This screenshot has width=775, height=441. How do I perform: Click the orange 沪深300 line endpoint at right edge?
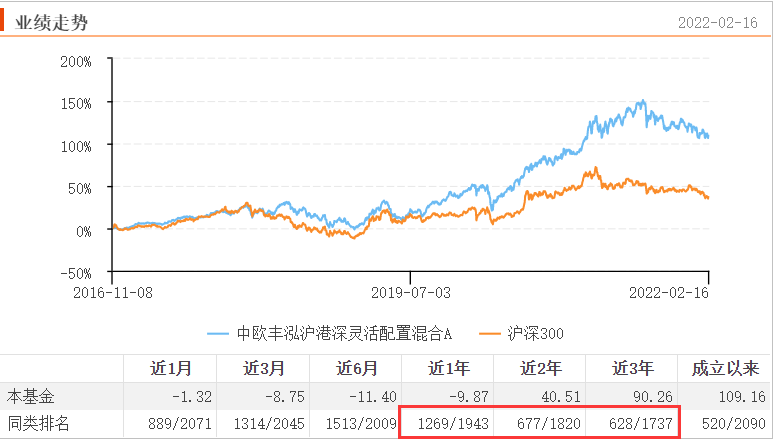point(707,197)
